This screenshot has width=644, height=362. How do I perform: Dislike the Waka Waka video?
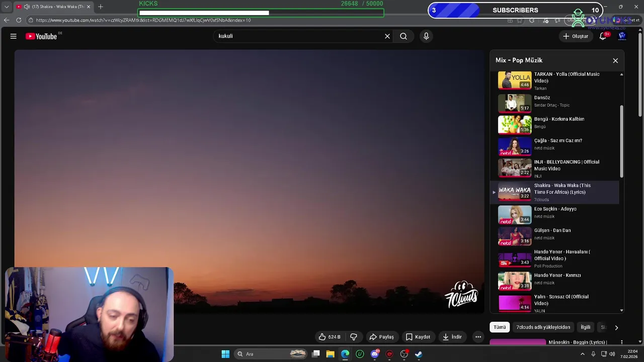[354, 337]
